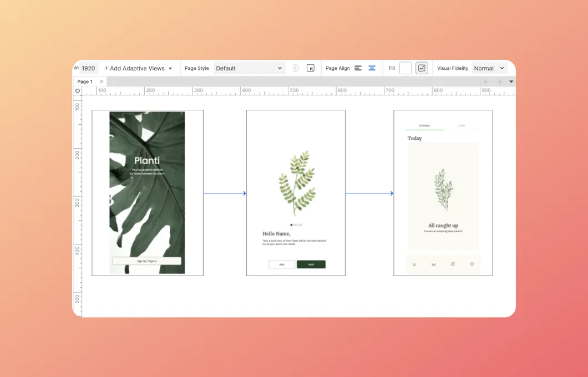This screenshot has height=377, width=588.
Task: Click the ruler origin icon at canvas corner
Action: [x=77, y=91]
